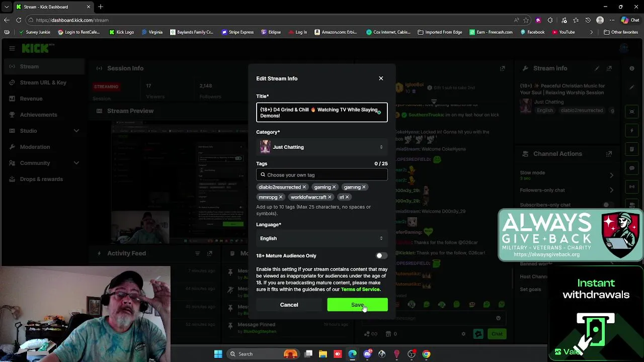The width and height of the screenshot is (644, 362).
Task: Remove the mmropg tag
Action: pyautogui.click(x=281, y=197)
